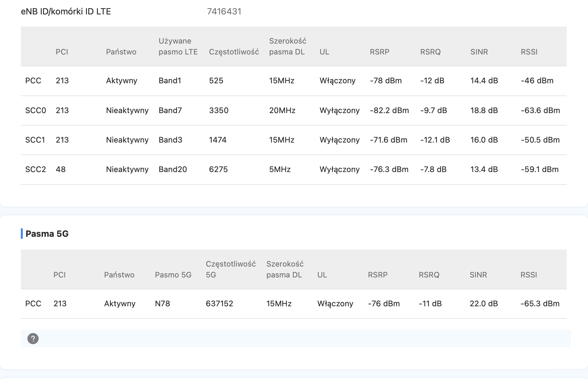588x379 pixels.
Task: Select the SCC1 row label
Action: (x=35, y=140)
